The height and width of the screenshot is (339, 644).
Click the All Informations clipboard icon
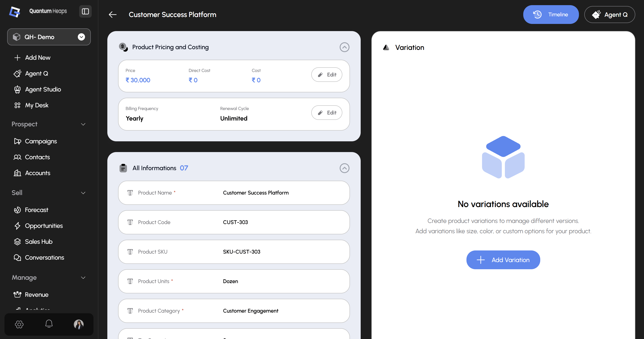pyautogui.click(x=123, y=168)
